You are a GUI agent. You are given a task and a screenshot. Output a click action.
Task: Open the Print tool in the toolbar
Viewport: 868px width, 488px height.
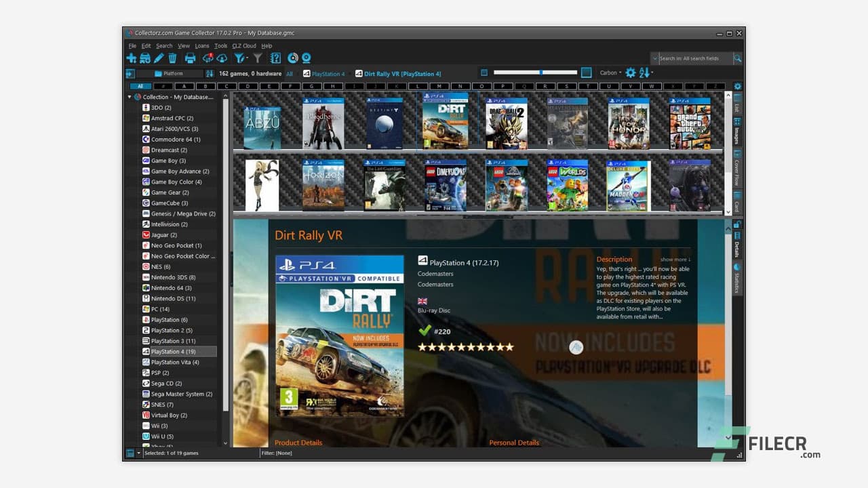191,58
